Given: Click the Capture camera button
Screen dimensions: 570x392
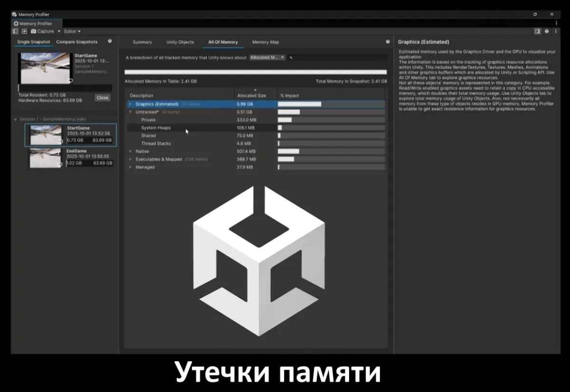Looking at the screenshot, I should pos(42,31).
